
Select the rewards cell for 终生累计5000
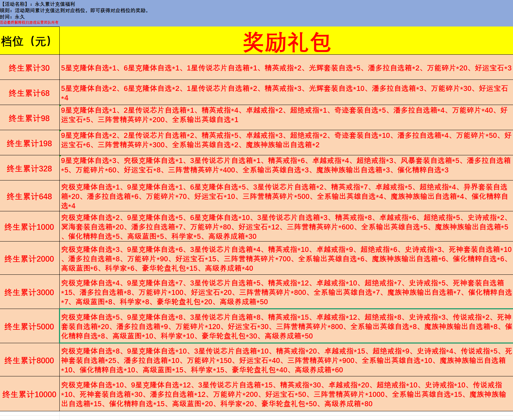286,326
